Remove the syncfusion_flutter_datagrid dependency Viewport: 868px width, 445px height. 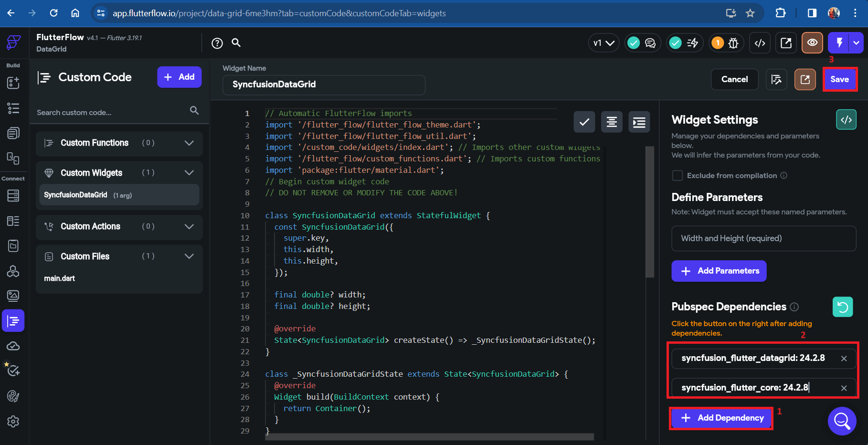[x=844, y=359]
